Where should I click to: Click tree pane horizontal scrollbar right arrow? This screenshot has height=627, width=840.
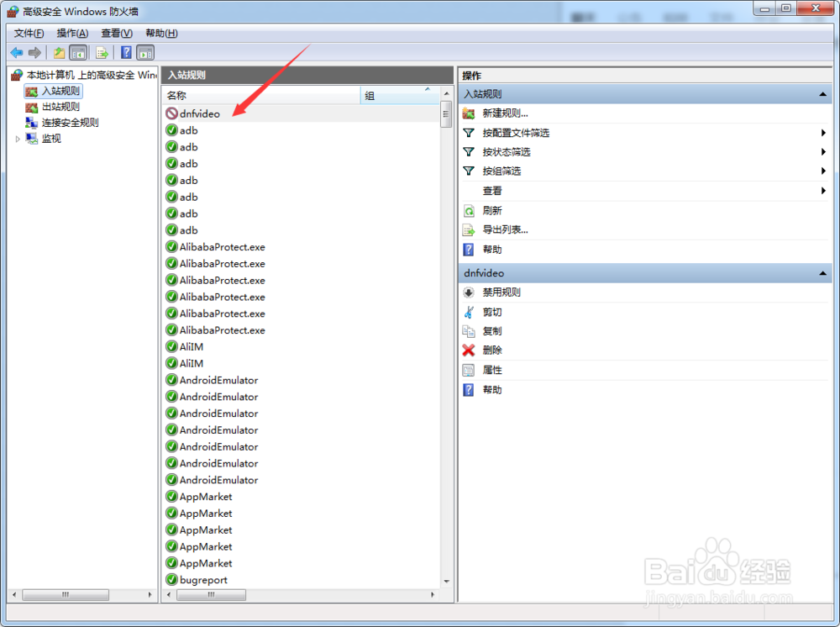tap(150, 594)
